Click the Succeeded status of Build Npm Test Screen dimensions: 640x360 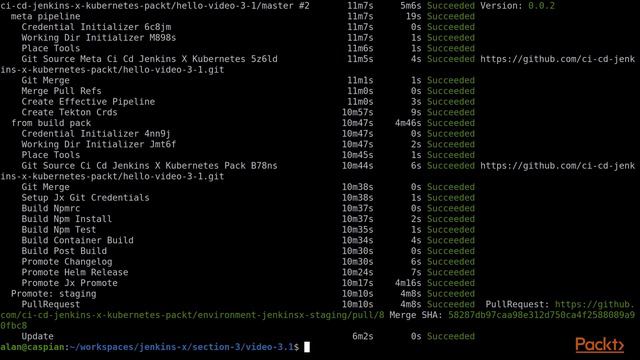[451, 229]
